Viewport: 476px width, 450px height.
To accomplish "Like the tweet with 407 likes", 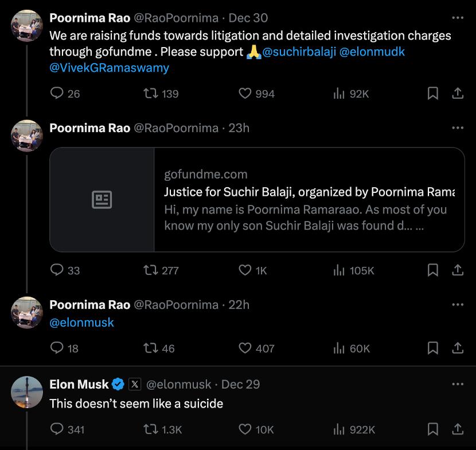I will click(x=245, y=348).
